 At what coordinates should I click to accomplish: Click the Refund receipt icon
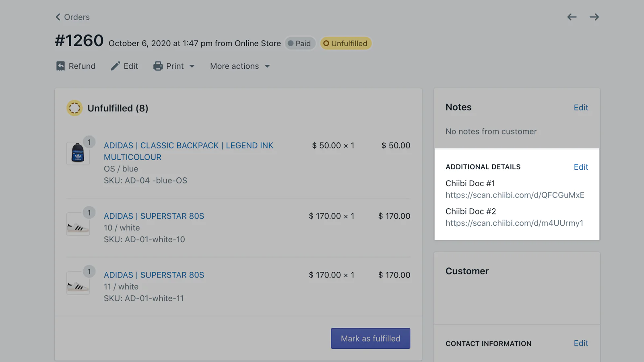60,66
